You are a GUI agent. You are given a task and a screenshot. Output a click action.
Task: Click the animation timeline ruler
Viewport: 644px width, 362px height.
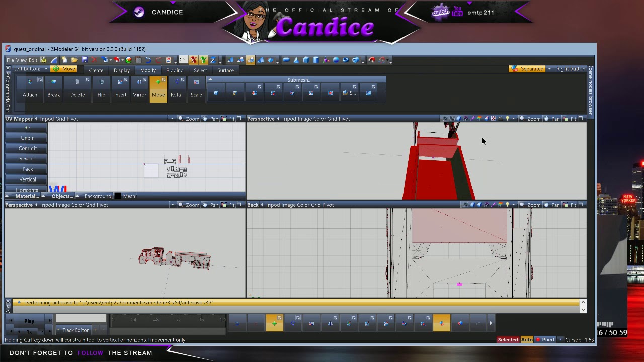click(x=168, y=320)
